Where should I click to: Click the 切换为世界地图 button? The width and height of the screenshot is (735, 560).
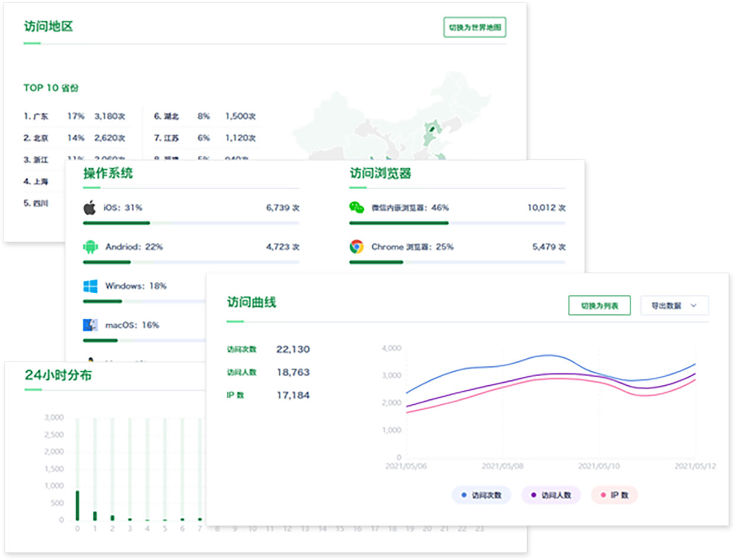[474, 27]
